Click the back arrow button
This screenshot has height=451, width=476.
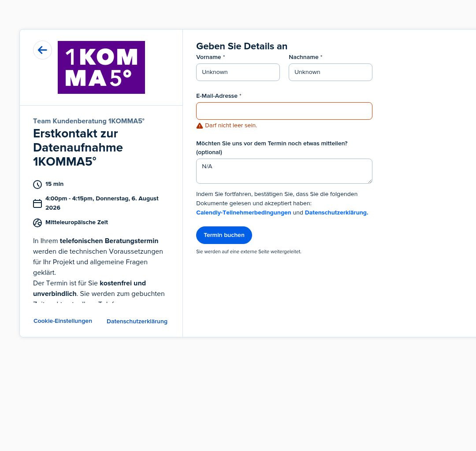pos(42,50)
